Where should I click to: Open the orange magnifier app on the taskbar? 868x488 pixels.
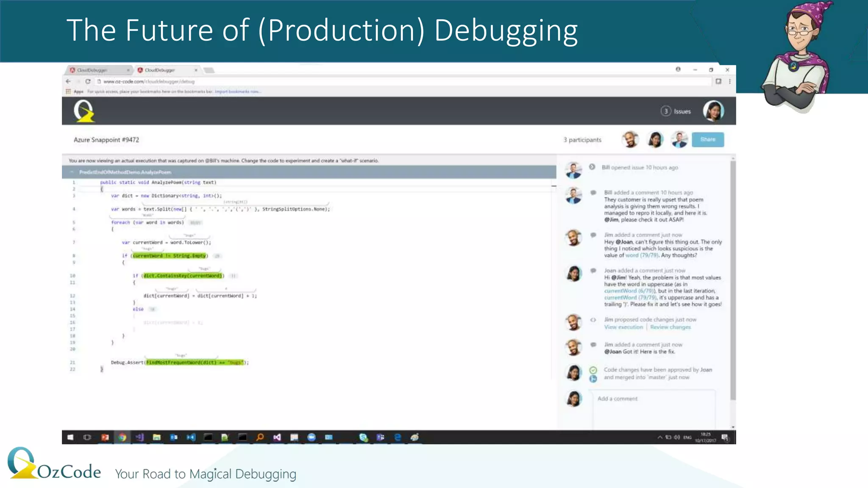coord(260,437)
